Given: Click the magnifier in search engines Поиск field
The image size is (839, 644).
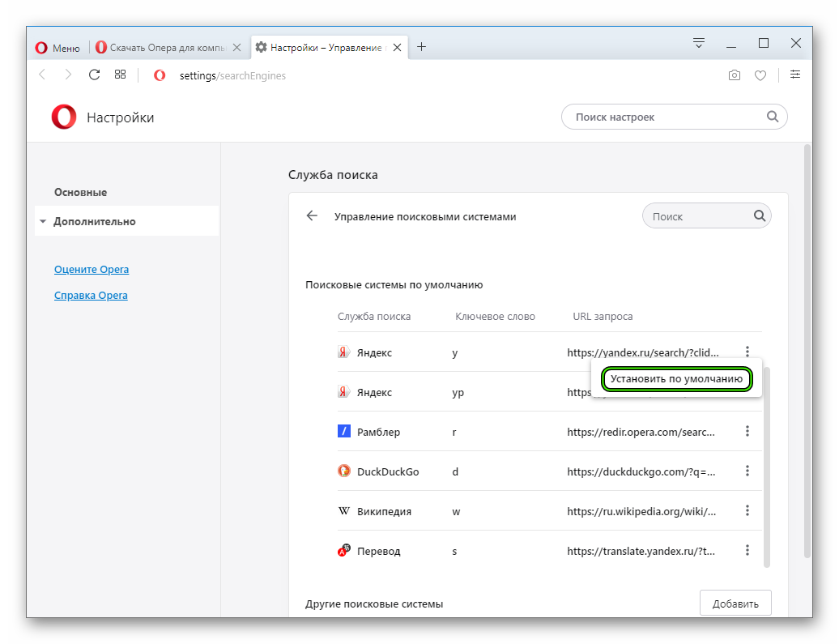Looking at the screenshot, I should 760,215.
